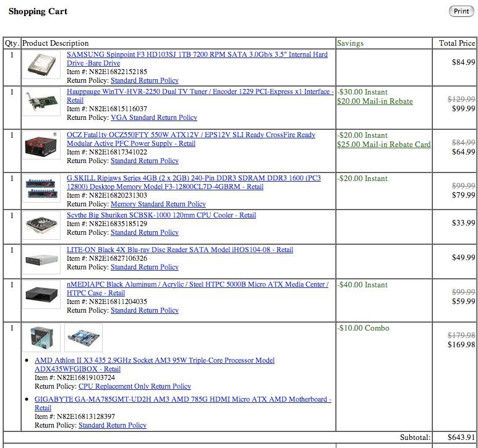View the $20.00 Mail-in Rebate link
The width and height of the screenshot is (478, 448).
tap(375, 101)
